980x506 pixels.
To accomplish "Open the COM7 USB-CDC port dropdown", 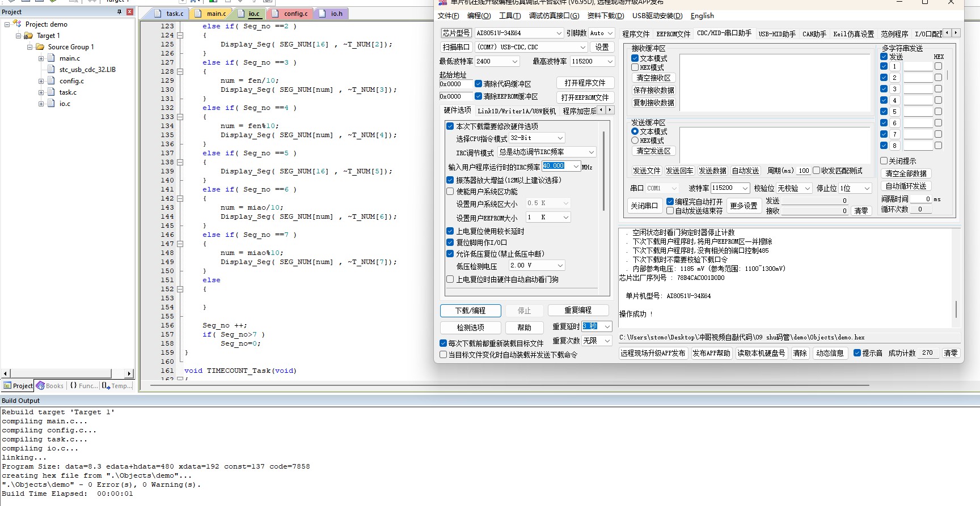I will 531,47.
